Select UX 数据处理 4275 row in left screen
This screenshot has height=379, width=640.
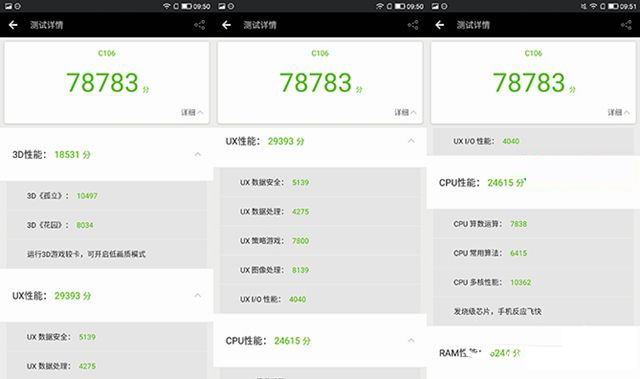coord(107,366)
